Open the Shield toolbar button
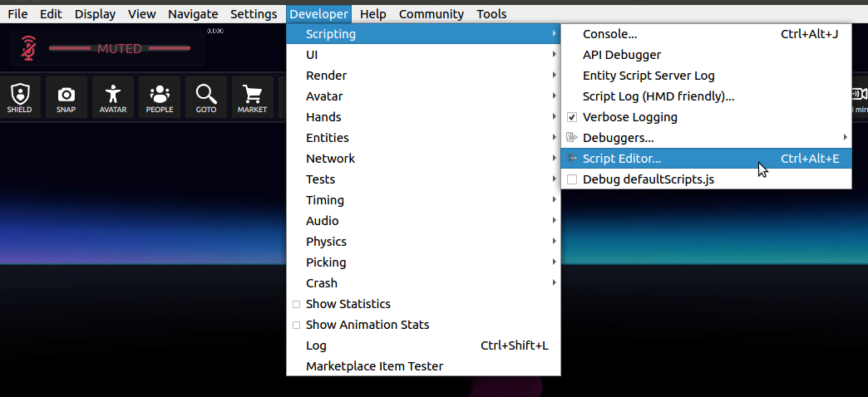Viewport: 868px width, 397px height. point(19,97)
